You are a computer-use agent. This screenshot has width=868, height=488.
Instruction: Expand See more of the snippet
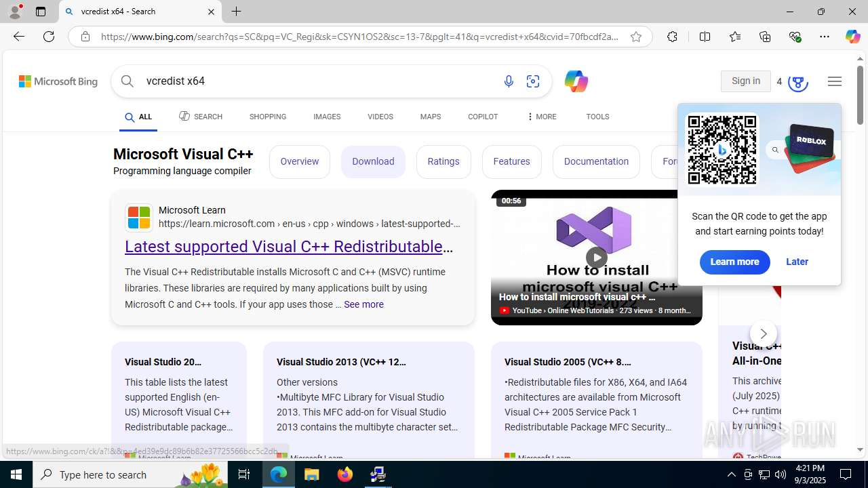click(x=363, y=304)
